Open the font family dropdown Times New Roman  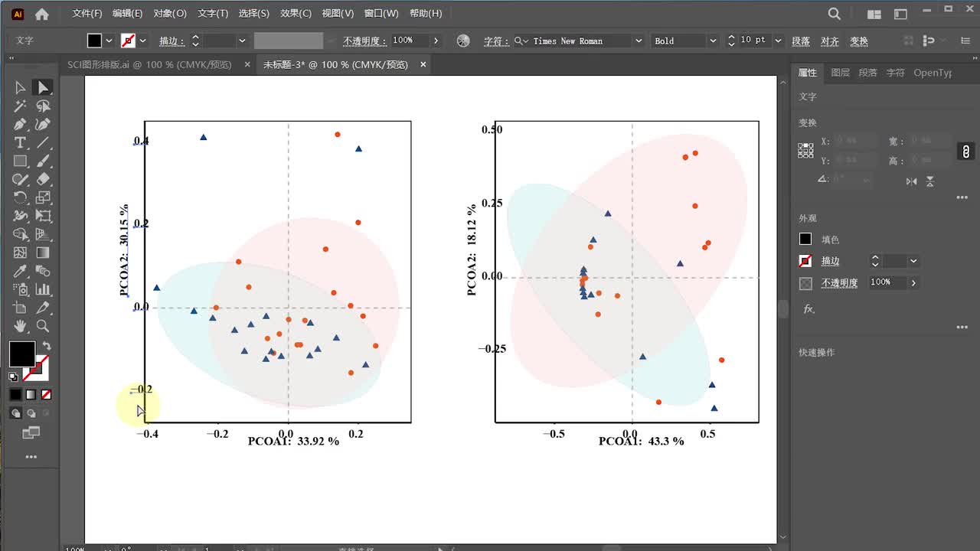point(638,41)
